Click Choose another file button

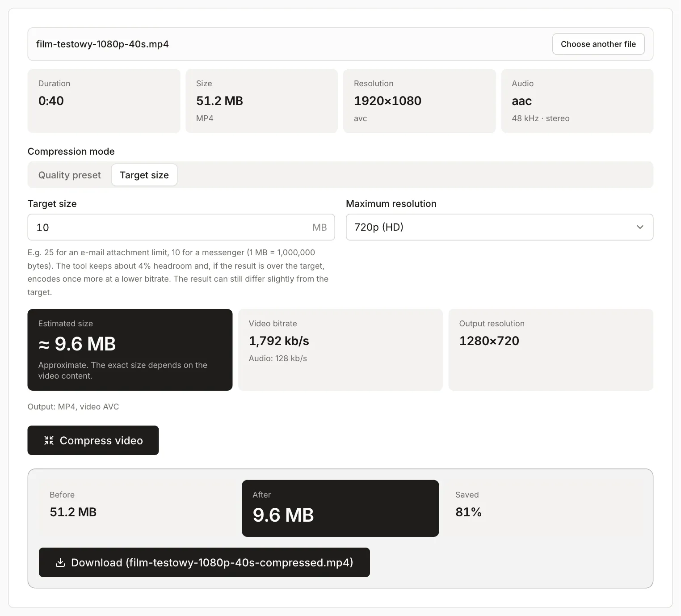click(x=598, y=44)
